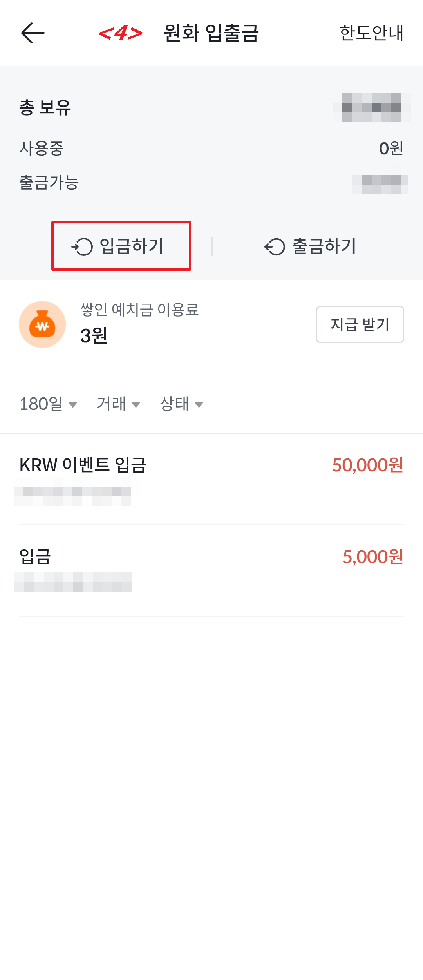The image size is (423, 980).
Task: Tap the 출금가능 withdrawable row
Action: point(211,183)
